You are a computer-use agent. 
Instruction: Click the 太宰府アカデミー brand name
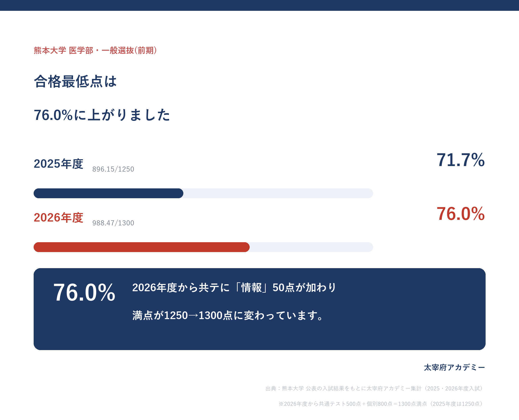pos(454,368)
